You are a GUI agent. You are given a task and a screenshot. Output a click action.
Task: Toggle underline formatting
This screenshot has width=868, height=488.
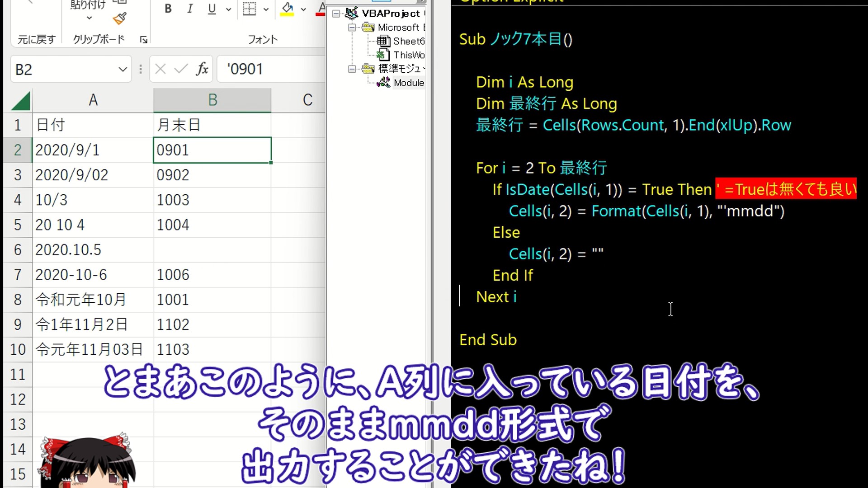[212, 9]
